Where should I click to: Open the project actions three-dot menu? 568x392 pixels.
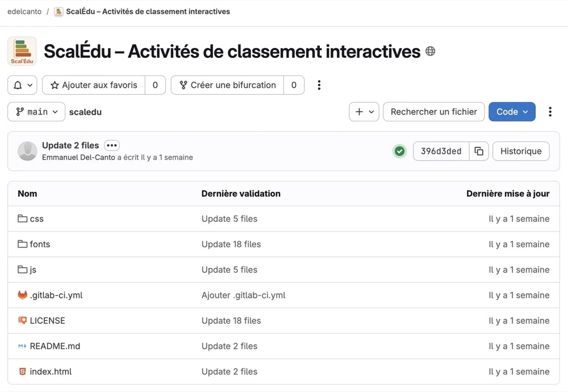319,85
